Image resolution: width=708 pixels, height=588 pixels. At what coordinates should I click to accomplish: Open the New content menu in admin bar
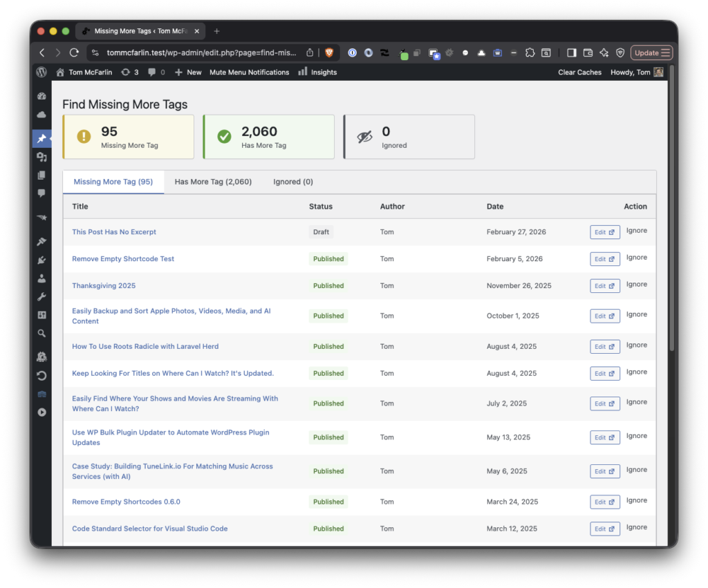pos(188,72)
